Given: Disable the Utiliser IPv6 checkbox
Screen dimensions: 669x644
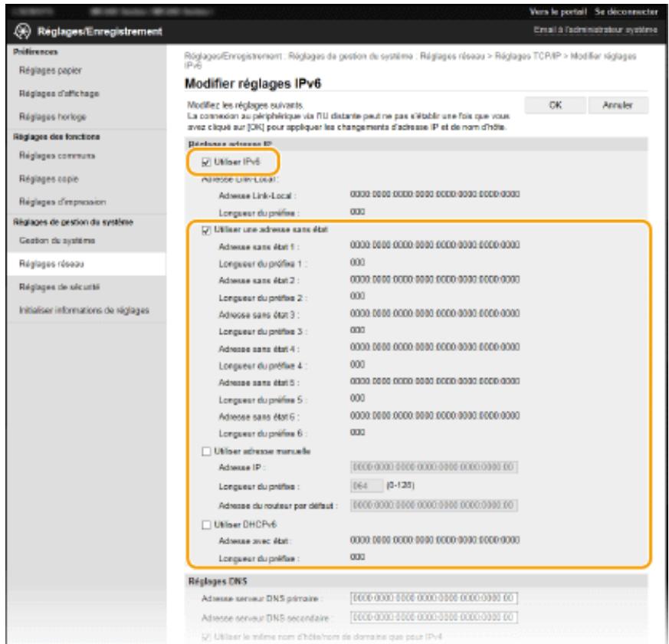Looking at the screenshot, I should coord(206,163).
